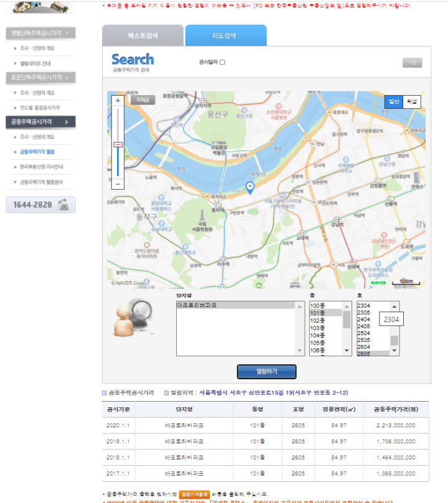
Task: Click the map zoom slider handle
Action: pos(118,145)
